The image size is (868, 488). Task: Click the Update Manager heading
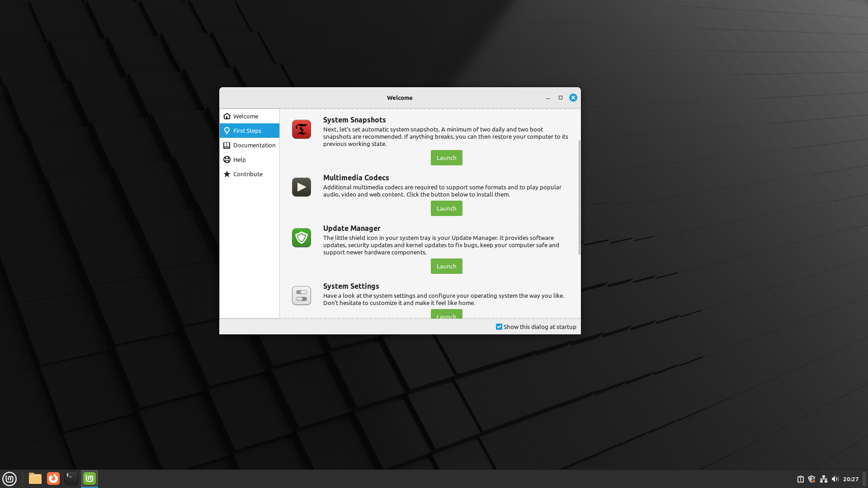click(352, 228)
